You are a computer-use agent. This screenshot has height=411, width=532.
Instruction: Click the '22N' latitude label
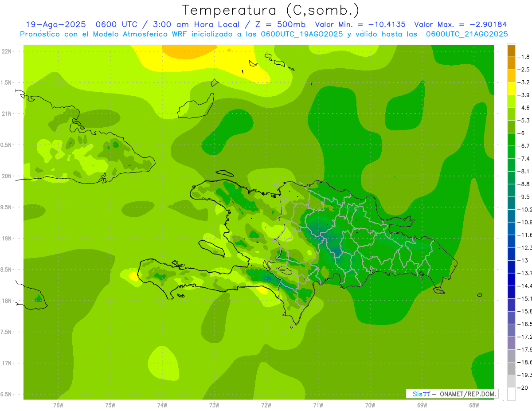click(x=7, y=51)
